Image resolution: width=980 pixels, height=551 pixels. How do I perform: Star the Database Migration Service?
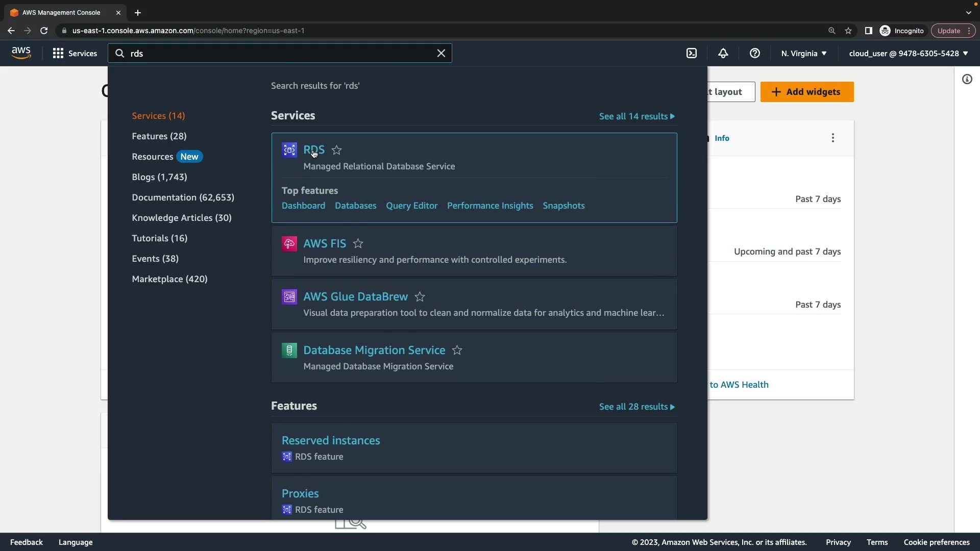tap(457, 350)
